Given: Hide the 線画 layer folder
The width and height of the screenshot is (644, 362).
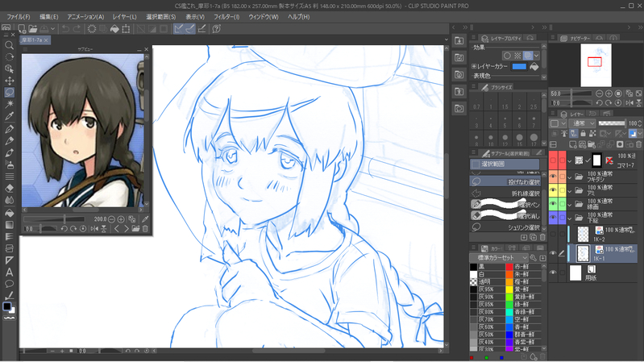Looking at the screenshot, I should tap(553, 204).
